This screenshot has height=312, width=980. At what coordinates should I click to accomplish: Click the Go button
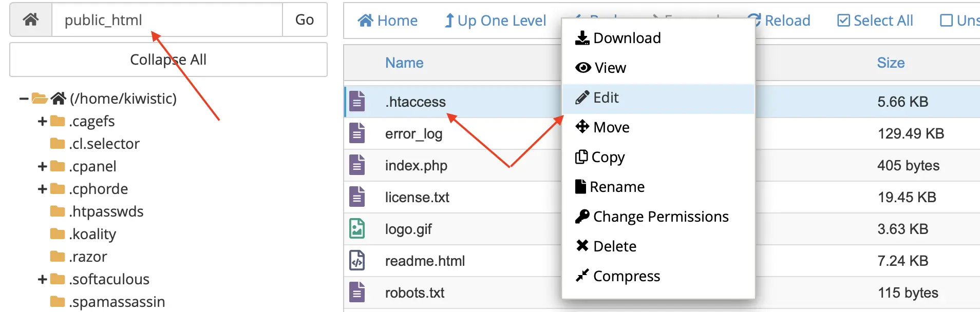coord(305,19)
